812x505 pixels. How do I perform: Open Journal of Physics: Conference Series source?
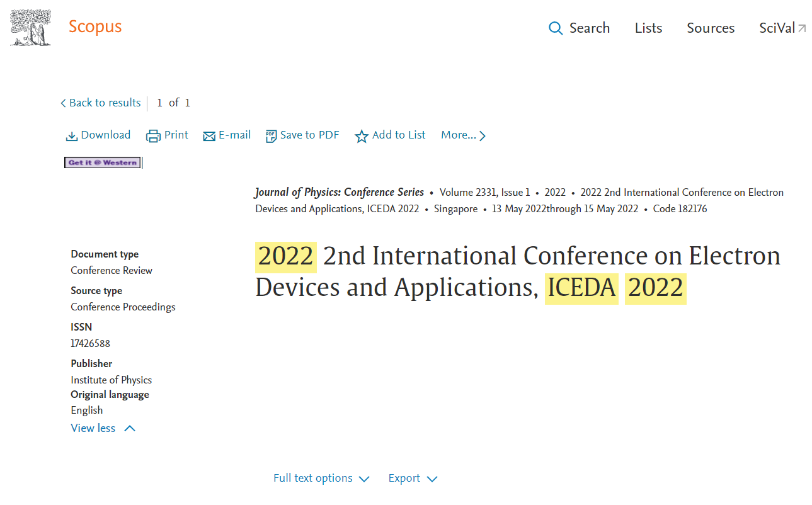(340, 193)
